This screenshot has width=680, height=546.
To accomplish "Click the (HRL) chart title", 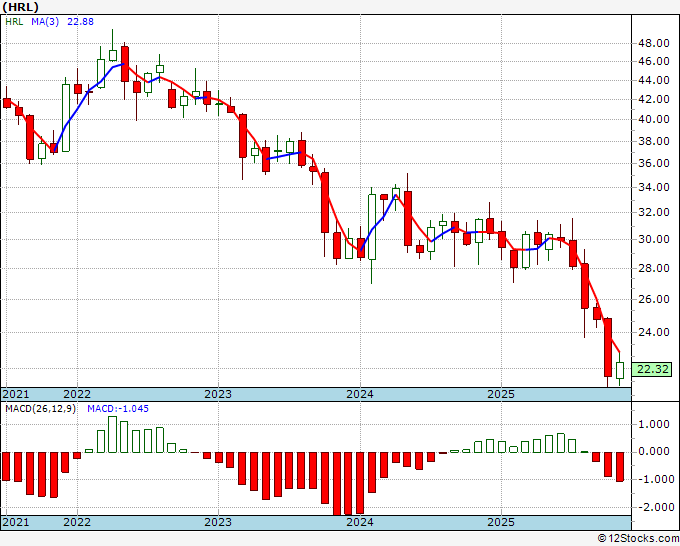I will [x=20, y=7].
